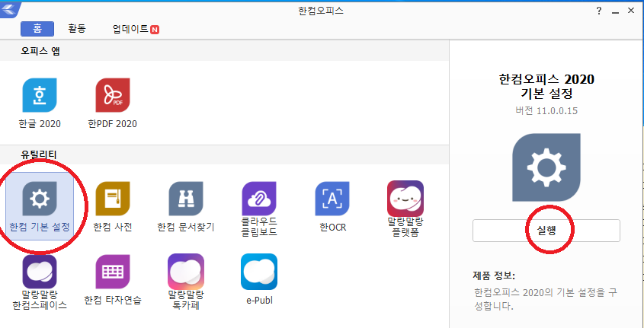The width and height of the screenshot is (644, 328).
Task: Click the 한컴오피스 2020 기본 설정 title
Action: tap(546, 86)
